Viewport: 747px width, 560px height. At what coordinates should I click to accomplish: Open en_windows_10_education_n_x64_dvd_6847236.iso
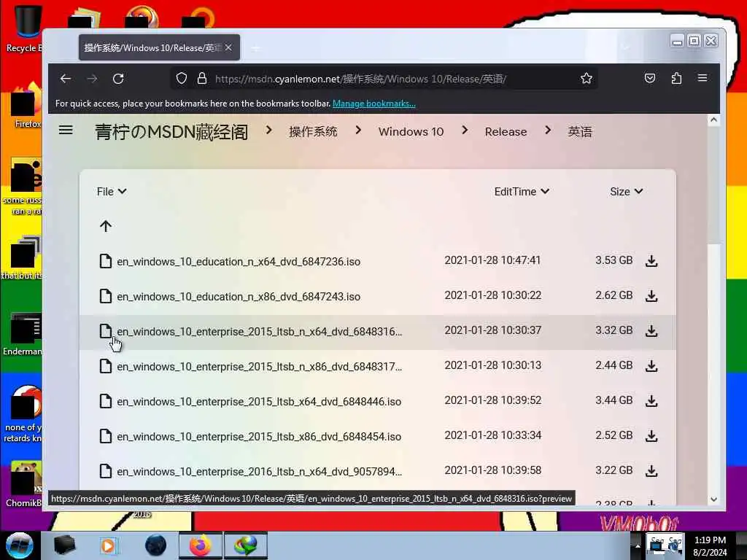[239, 262]
